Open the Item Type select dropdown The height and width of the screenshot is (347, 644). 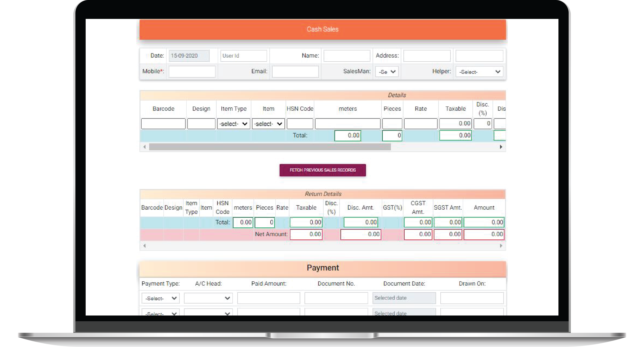(x=233, y=124)
